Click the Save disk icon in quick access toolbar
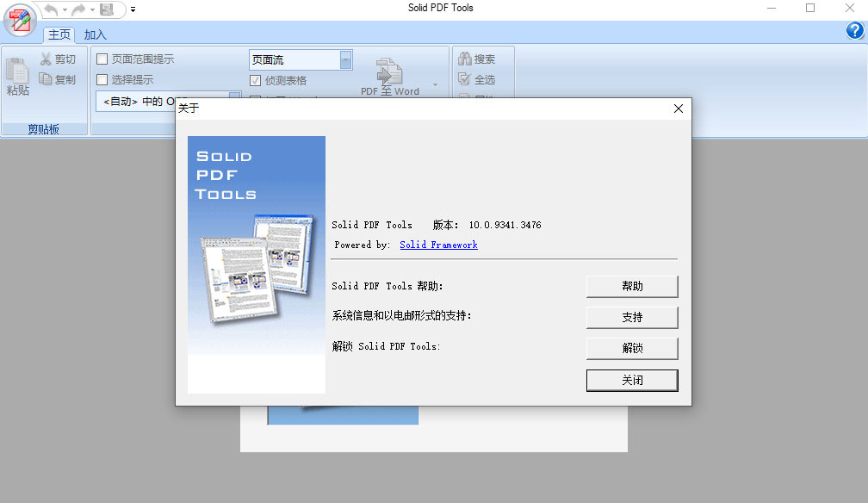The width and height of the screenshot is (868, 503). point(107,9)
